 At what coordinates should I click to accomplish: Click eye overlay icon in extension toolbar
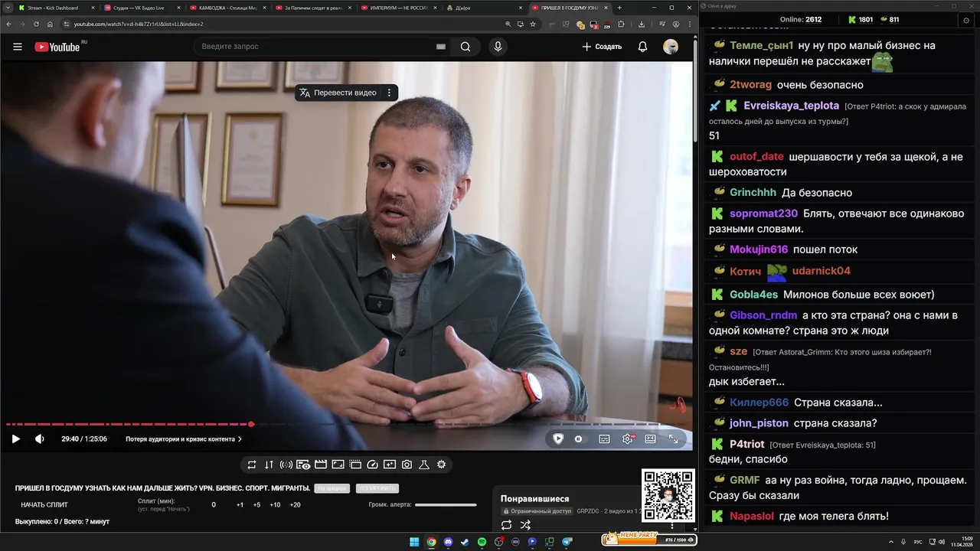(303, 465)
